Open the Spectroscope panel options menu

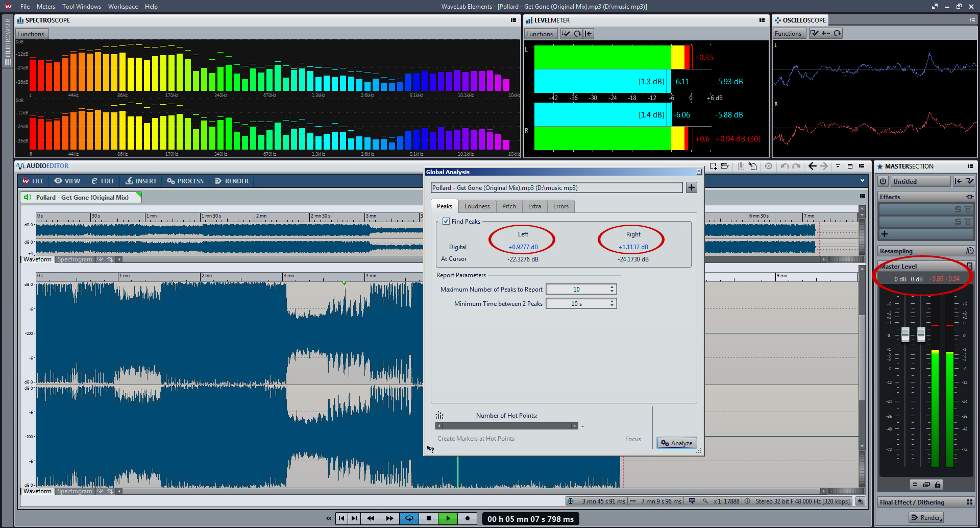[513, 20]
